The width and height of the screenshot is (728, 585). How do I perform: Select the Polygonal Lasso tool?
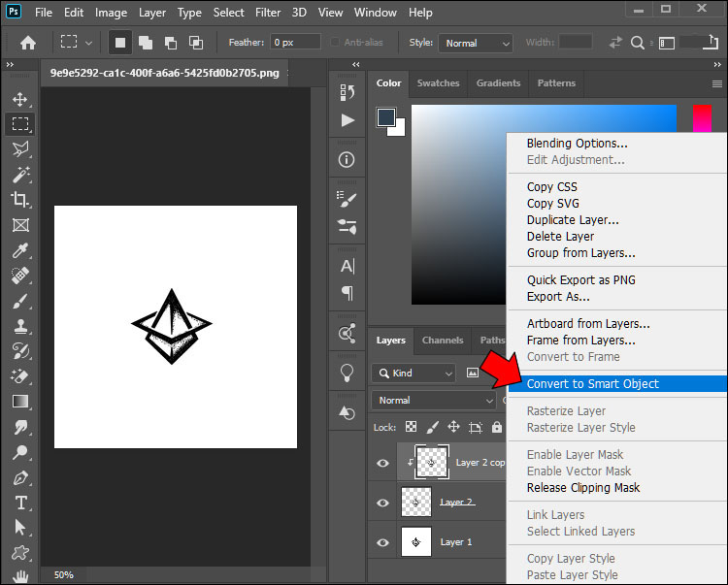(x=20, y=149)
